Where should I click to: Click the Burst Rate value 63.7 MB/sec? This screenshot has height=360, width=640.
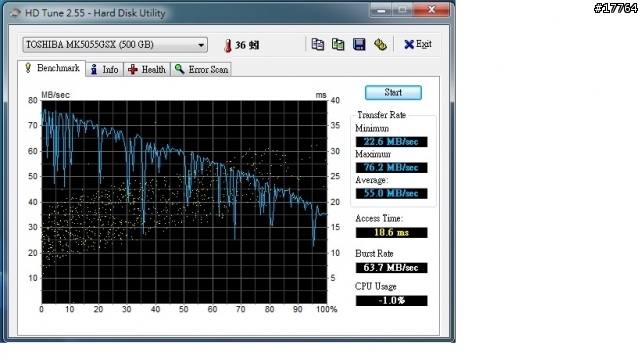[391, 268]
